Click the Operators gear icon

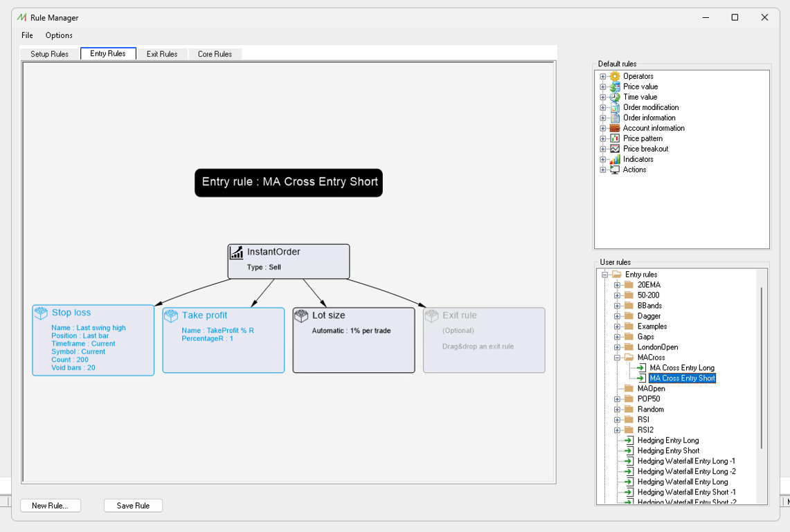click(x=615, y=76)
